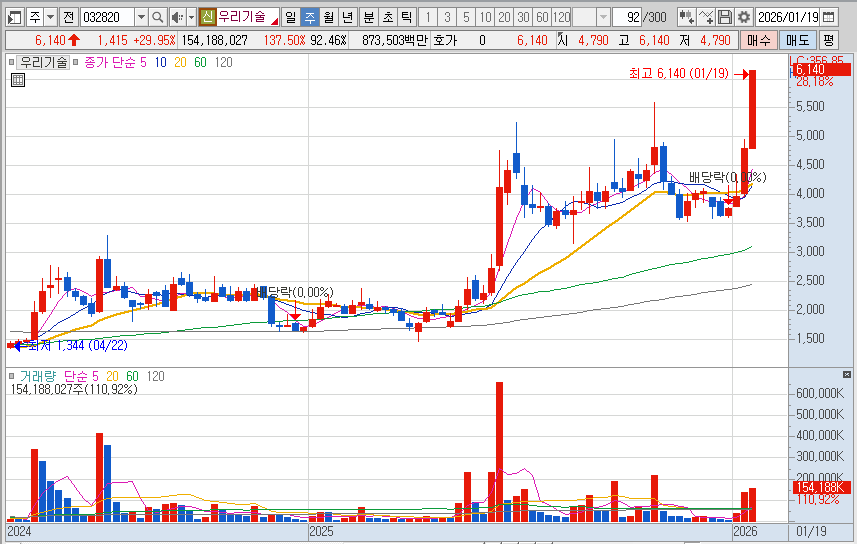Choose the 10 interval button
This screenshot has width=857, height=544.
tap(485, 17)
